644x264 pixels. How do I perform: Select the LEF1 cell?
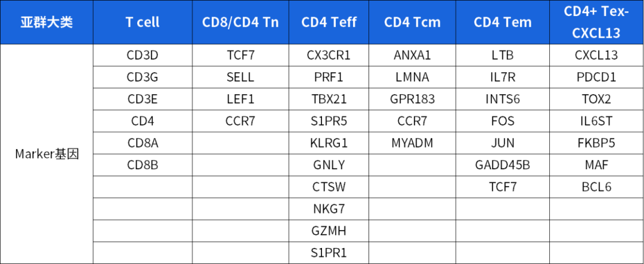point(240,99)
